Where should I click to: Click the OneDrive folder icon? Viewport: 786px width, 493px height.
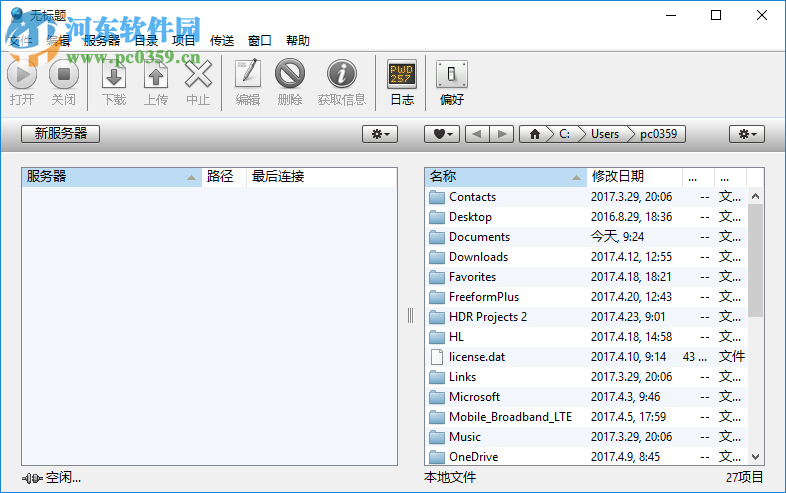click(x=437, y=457)
